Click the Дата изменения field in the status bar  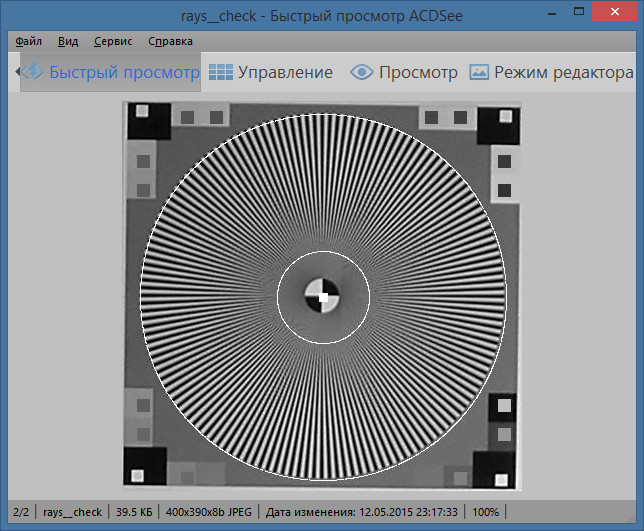pos(361,512)
